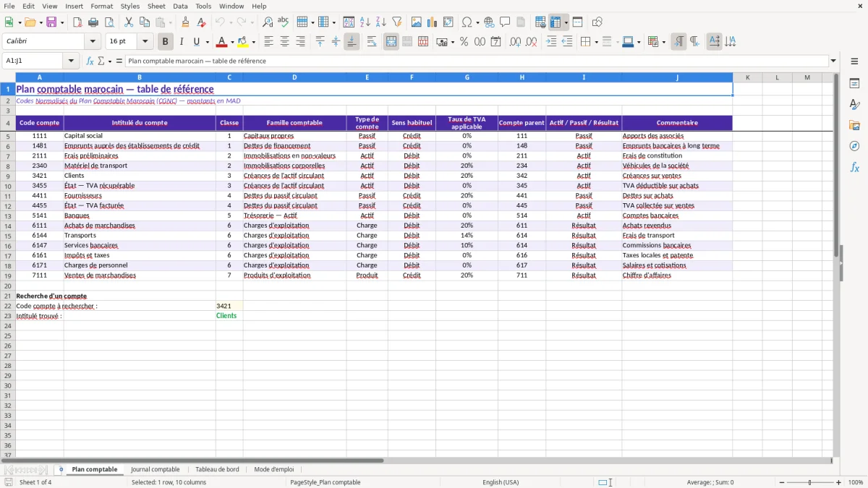Viewport: 868px width, 488px height.
Task: Copy selection with the Copy icon
Action: [144, 22]
